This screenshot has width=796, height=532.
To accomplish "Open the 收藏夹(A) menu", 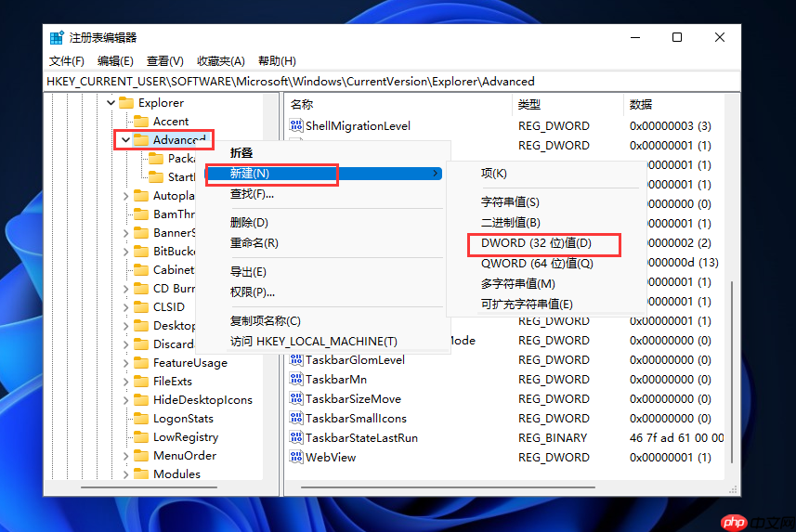I will [x=221, y=61].
